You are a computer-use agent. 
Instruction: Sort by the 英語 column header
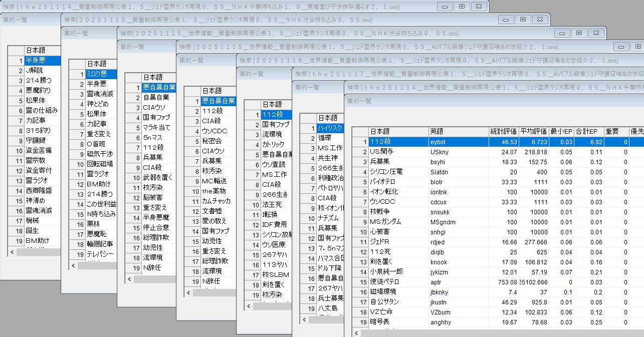pyautogui.click(x=458, y=131)
